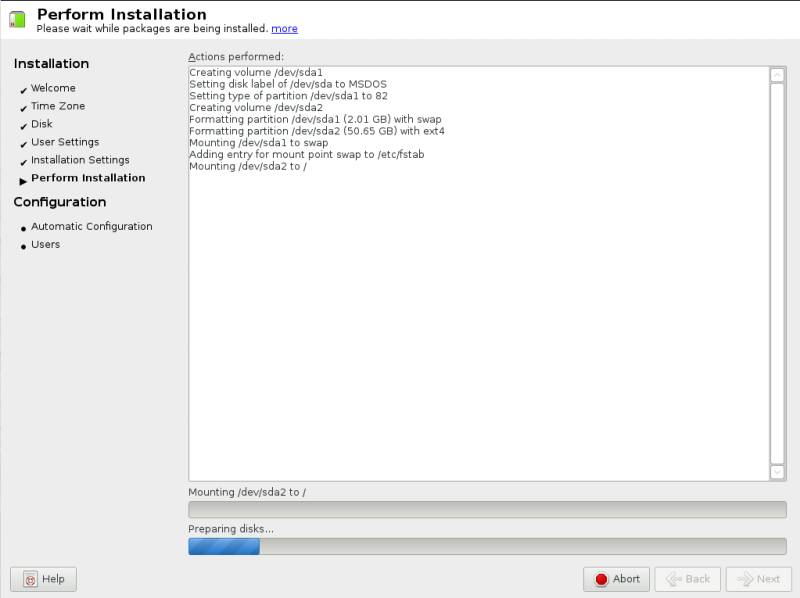
Task: Click the scroll up arrow in actions list
Action: pos(777,75)
